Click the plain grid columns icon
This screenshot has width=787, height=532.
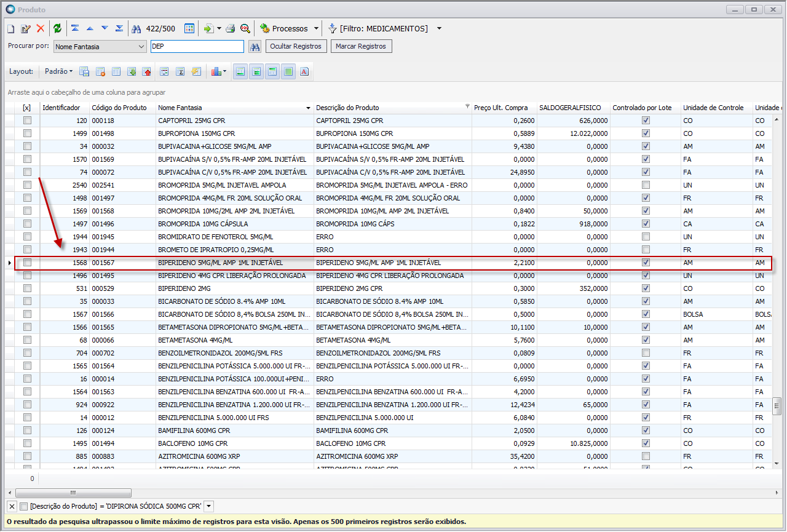tap(116, 71)
